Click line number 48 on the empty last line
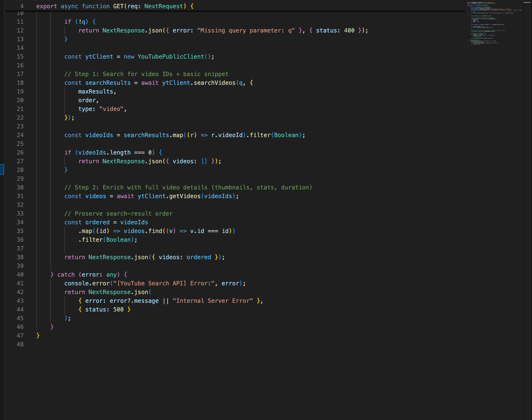This screenshot has height=420, width=532. 20,344
